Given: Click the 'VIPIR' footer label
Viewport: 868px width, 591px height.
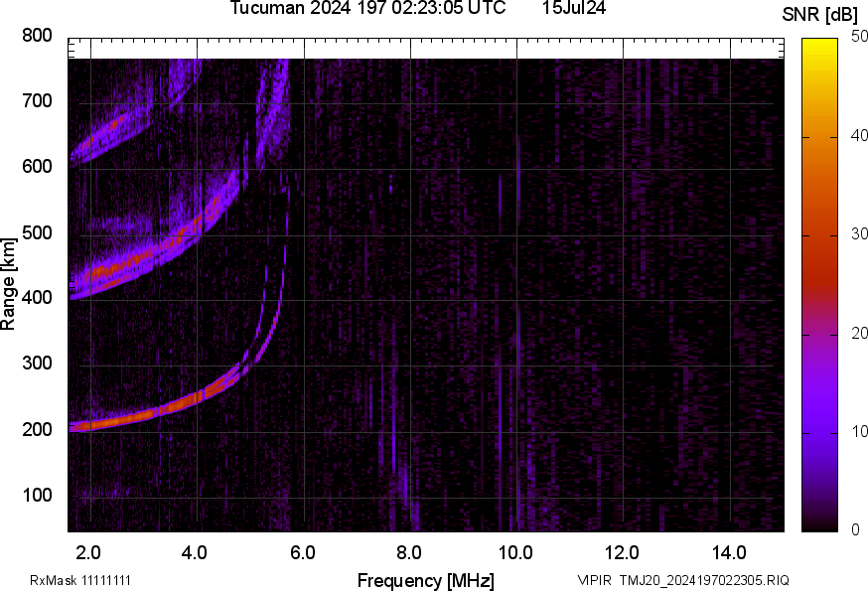Looking at the screenshot, I should tap(595, 580).
